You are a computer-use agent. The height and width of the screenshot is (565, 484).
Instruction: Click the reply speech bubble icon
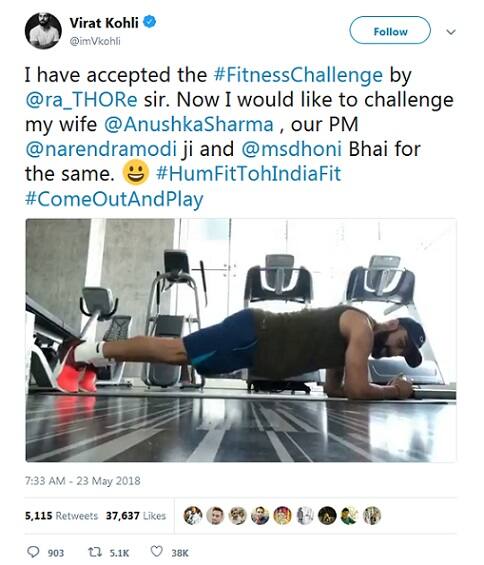coord(34,552)
